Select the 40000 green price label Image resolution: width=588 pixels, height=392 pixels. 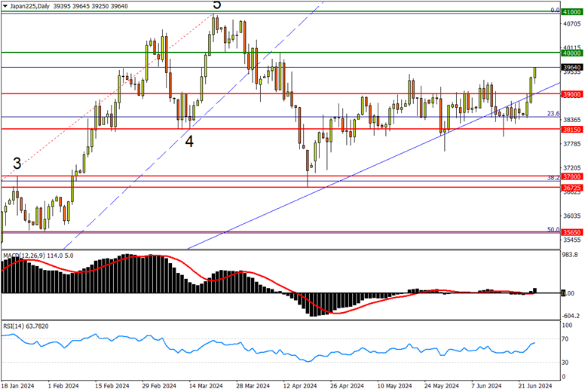pyautogui.click(x=572, y=53)
